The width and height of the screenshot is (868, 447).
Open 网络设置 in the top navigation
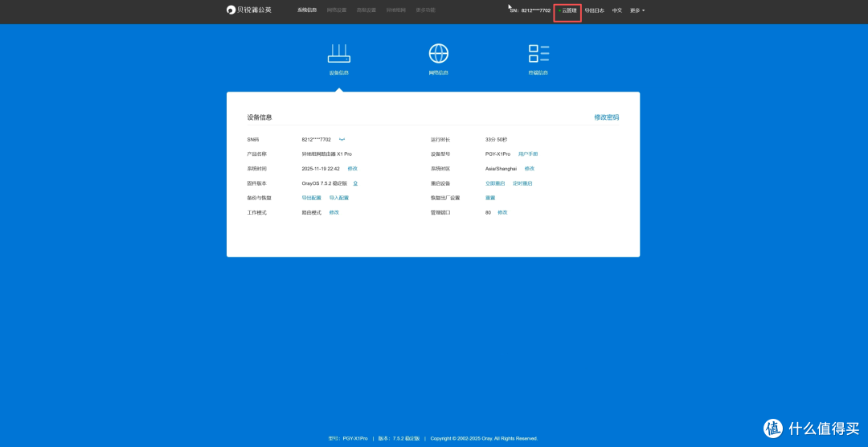(x=337, y=10)
